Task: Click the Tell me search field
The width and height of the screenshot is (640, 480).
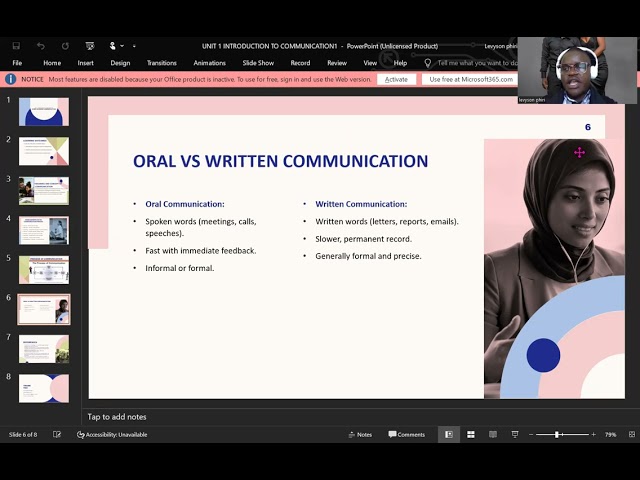Action: pos(477,63)
